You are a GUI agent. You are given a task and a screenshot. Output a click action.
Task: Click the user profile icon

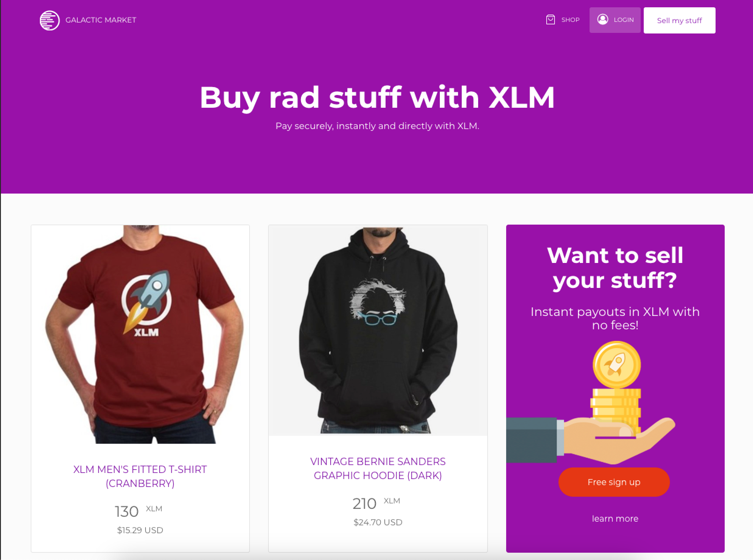[x=602, y=19]
